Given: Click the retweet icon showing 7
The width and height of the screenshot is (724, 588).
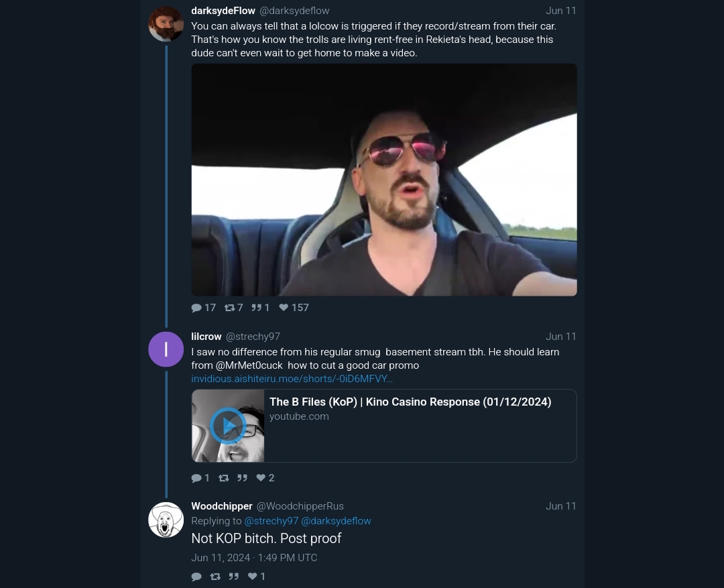Looking at the screenshot, I should click(x=229, y=308).
